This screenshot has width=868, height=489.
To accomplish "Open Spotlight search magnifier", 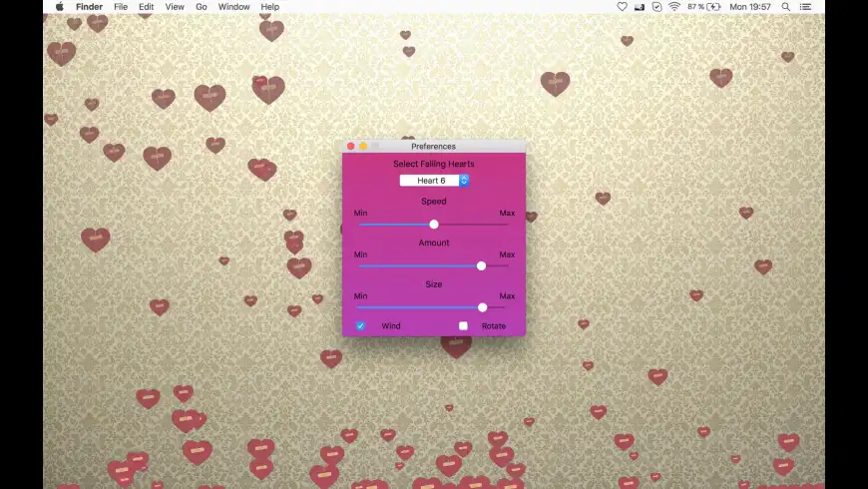I will point(785,7).
